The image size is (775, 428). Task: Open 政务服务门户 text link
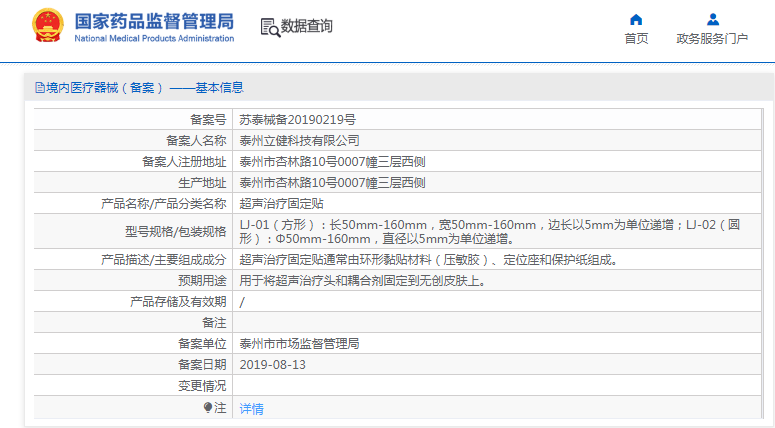712,39
